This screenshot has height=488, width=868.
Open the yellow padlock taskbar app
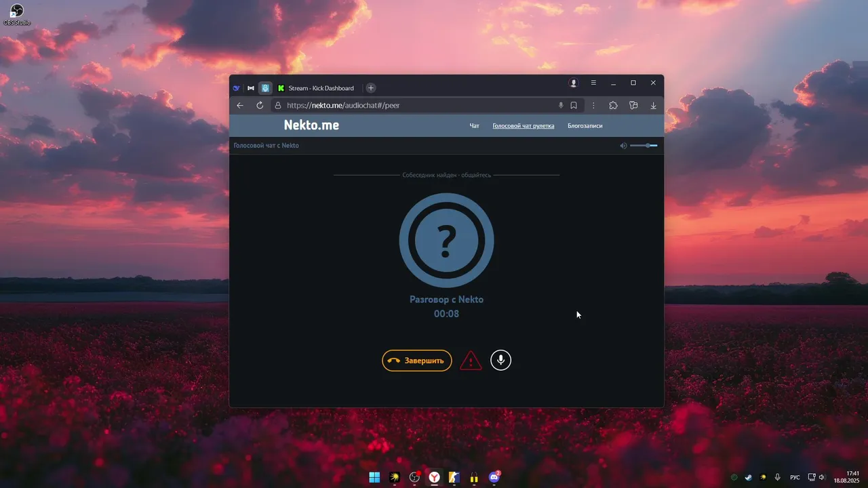point(474,478)
